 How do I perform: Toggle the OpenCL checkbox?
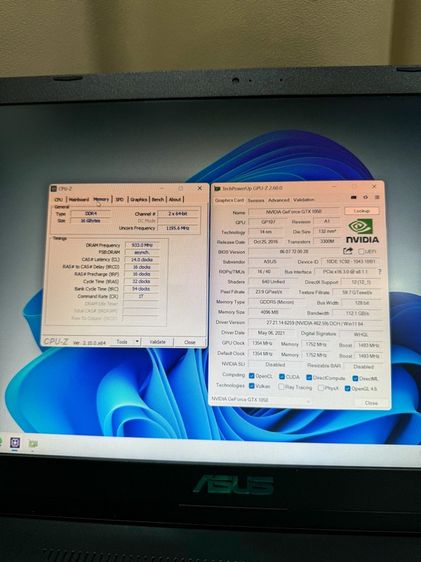point(252,376)
